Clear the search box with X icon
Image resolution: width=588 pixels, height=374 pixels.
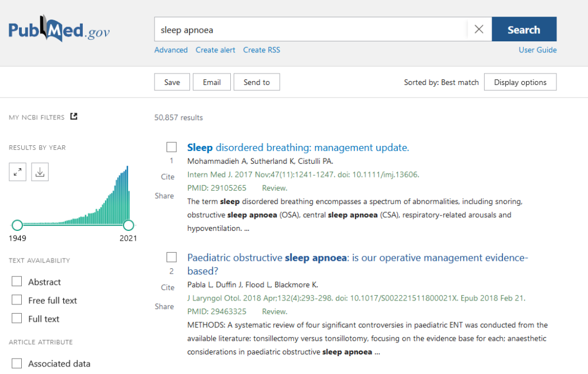coord(479,29)
